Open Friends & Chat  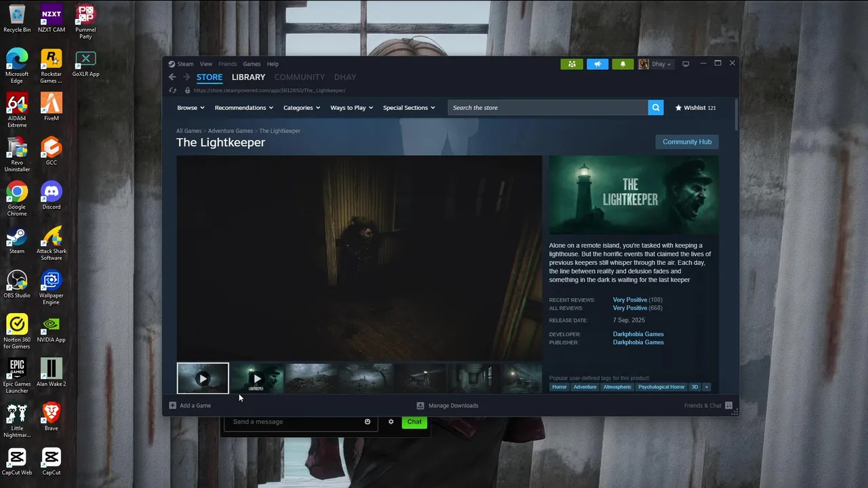[708, 405]
